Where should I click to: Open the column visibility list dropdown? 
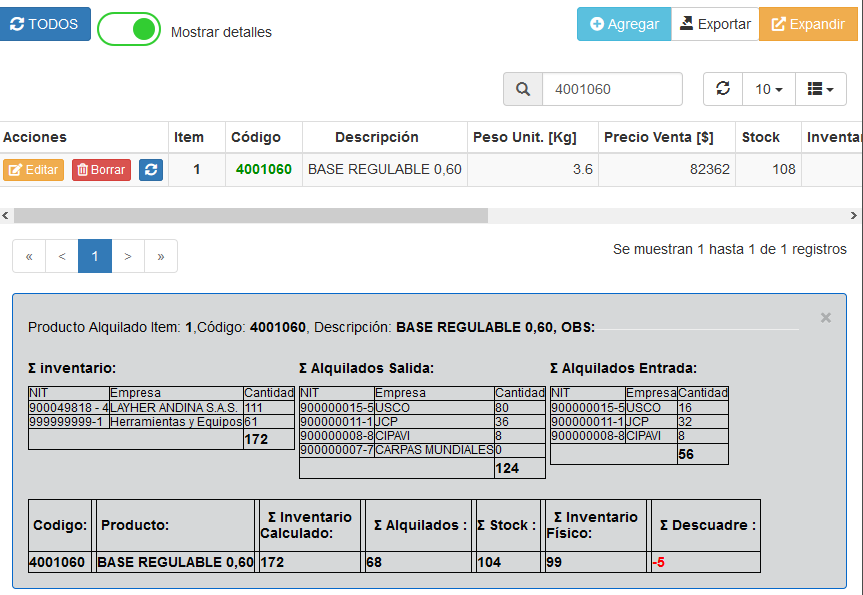820,89
